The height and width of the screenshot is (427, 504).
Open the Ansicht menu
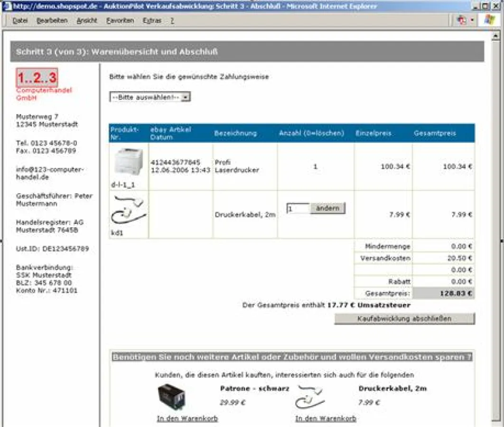[88, 20]
